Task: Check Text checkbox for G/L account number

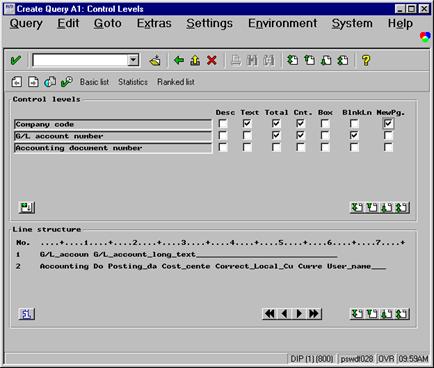Action: (247, 135)
